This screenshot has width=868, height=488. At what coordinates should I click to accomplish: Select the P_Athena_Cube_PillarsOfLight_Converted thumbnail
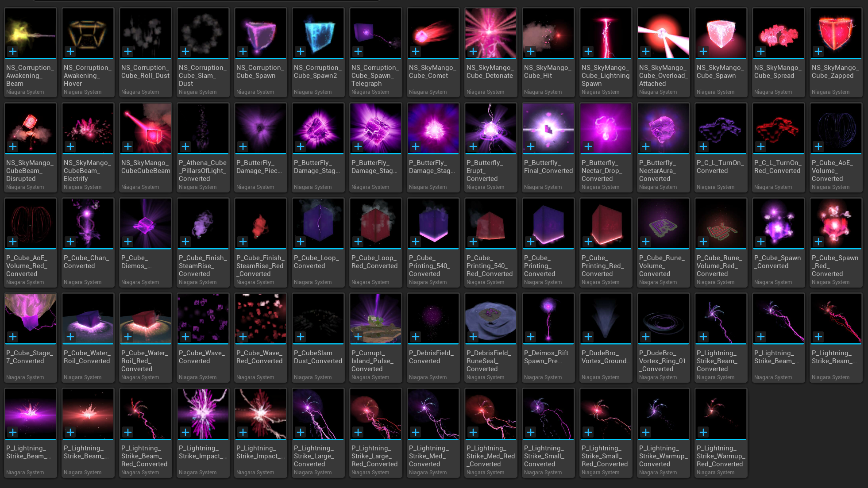click(203, 128)
